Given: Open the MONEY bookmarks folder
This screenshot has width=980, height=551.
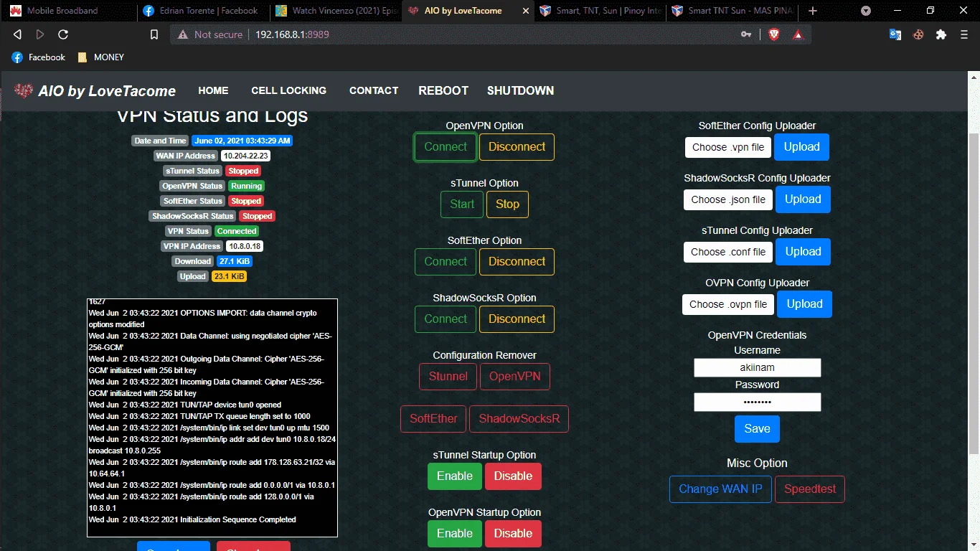Looking at the screenshot, I should pos(100,57).
